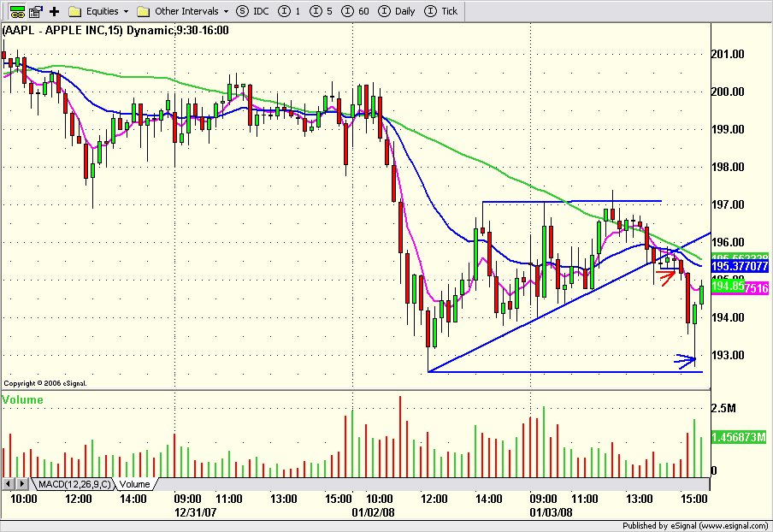
Task: Click the 194.00 price axis label
Action: coord(729,317)
